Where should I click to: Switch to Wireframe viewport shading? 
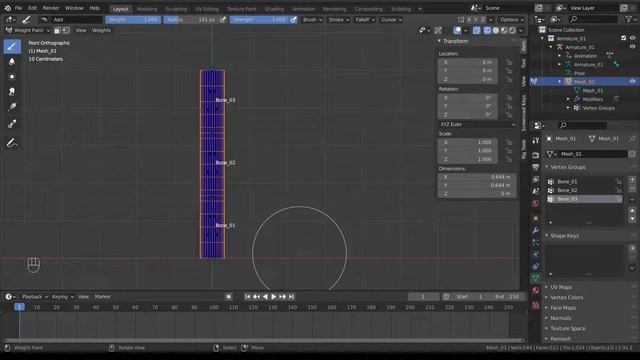point(487,30)
